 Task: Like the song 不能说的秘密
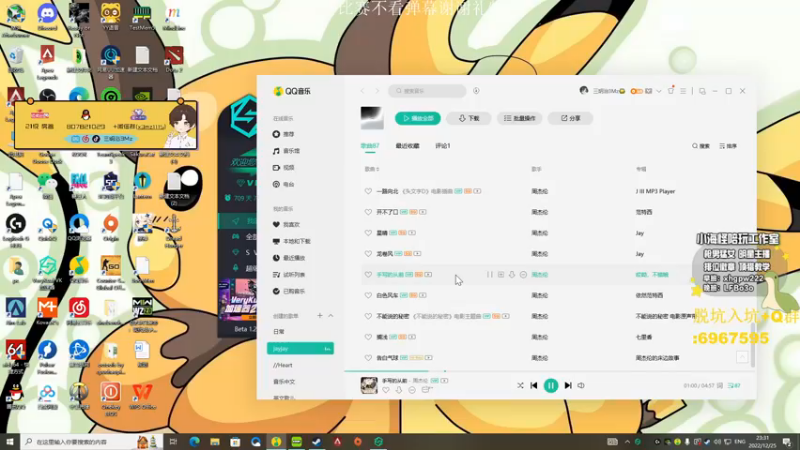pyautogui.click(x=368, y=316)
